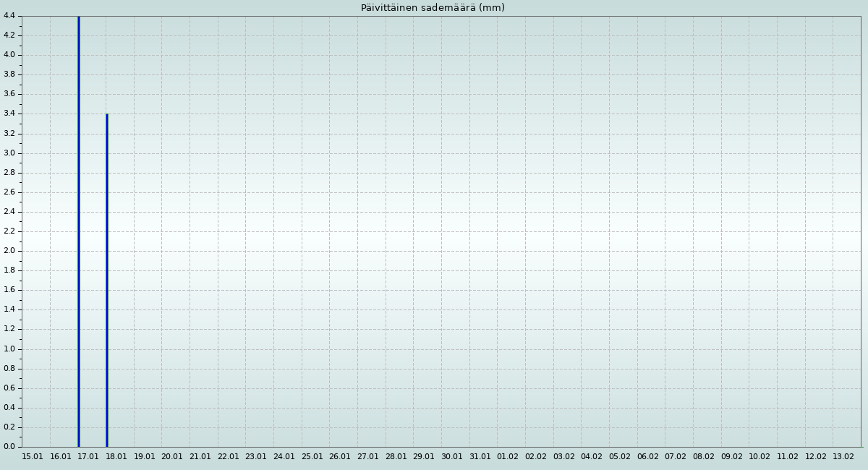868x470 pixels.
Task: Select the 22.01 date tick label
Action: point(229,457)
